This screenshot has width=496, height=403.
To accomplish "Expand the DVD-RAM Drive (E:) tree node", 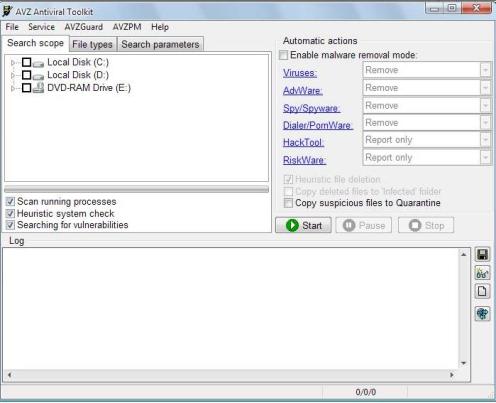I will [13, 88].
